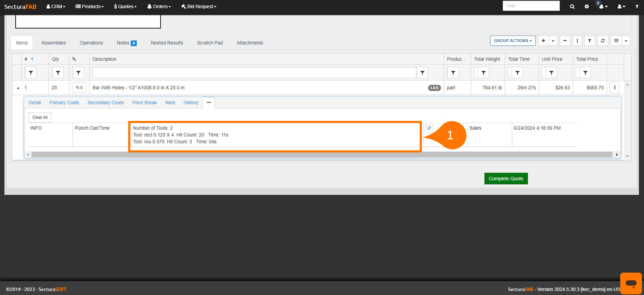
Task: Click the attachment count button in row 1
Action: [79, 88]
